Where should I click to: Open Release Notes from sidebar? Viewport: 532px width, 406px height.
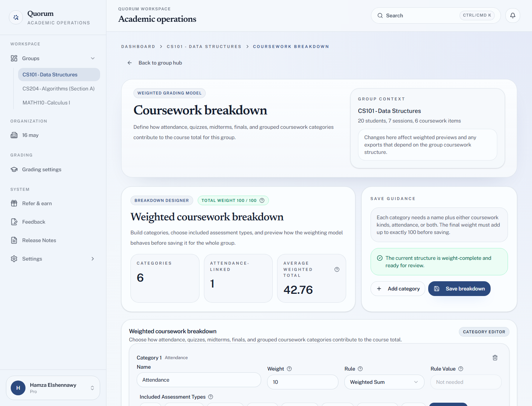click(39, 240)
